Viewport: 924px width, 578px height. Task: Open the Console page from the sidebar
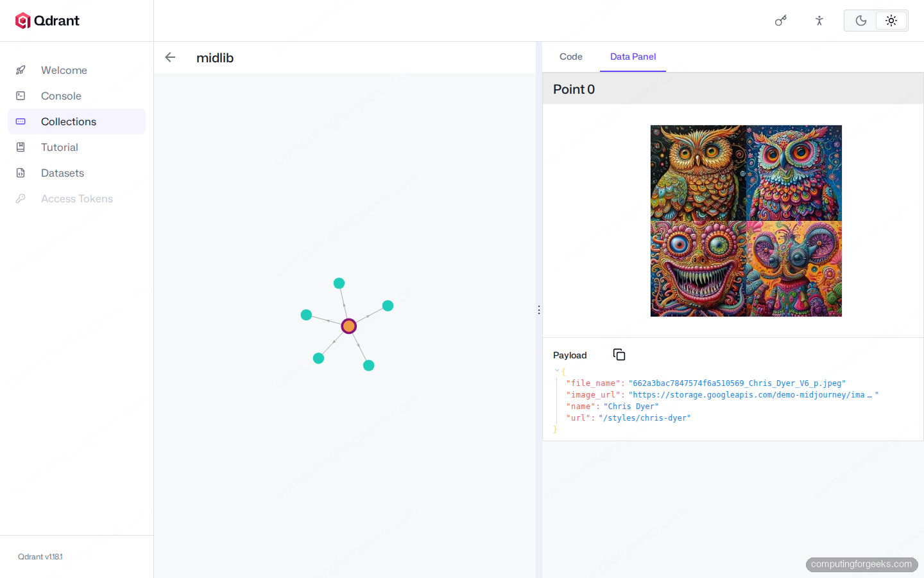click(76, 96)
